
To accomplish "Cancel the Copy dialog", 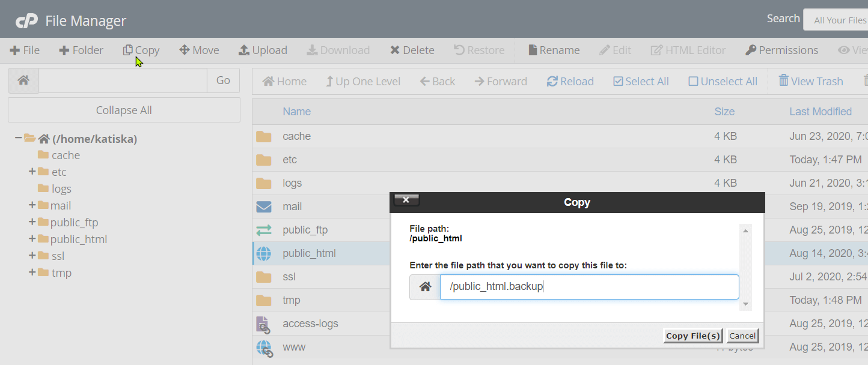I will (742, 336).
